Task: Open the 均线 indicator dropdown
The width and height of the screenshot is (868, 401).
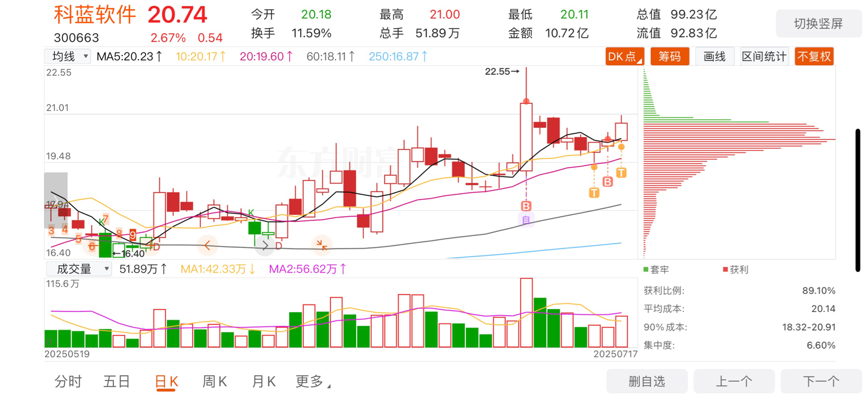Action: click(68, 56)
